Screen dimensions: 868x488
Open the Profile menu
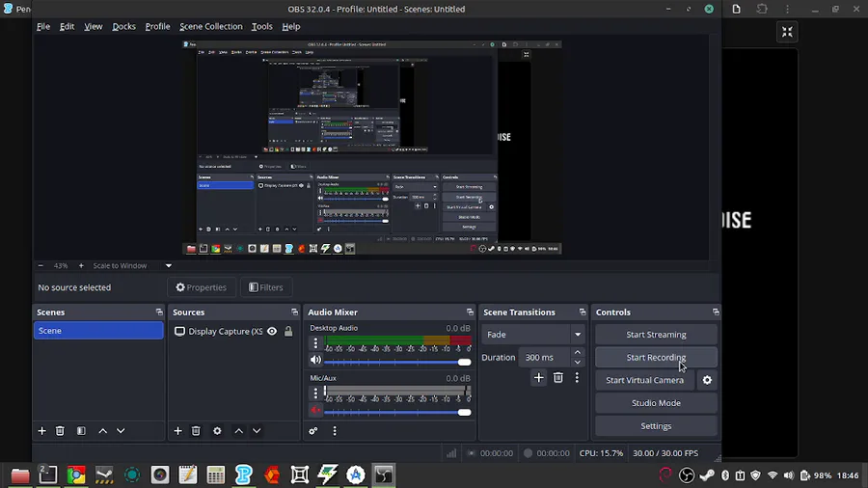coord(158,27)
